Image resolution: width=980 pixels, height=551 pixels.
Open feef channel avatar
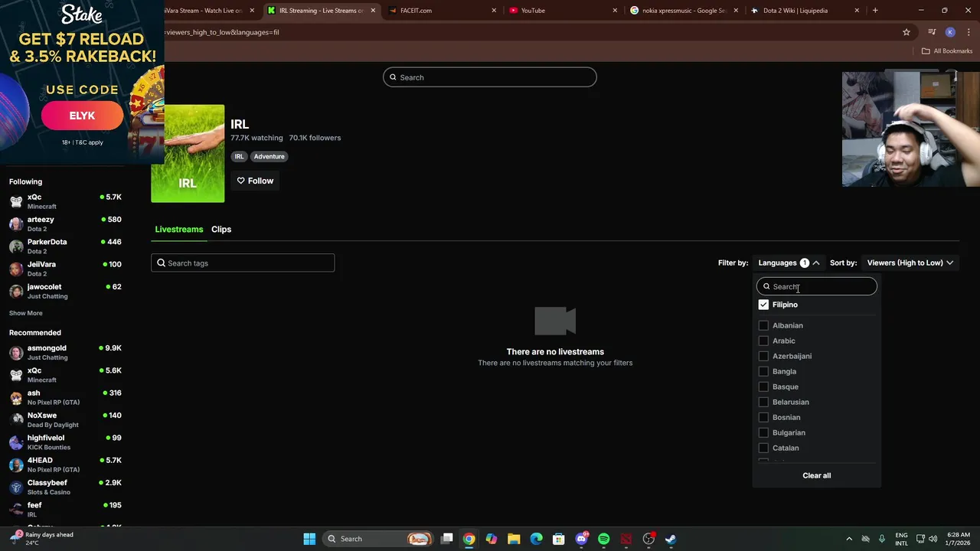coord(16,509)
